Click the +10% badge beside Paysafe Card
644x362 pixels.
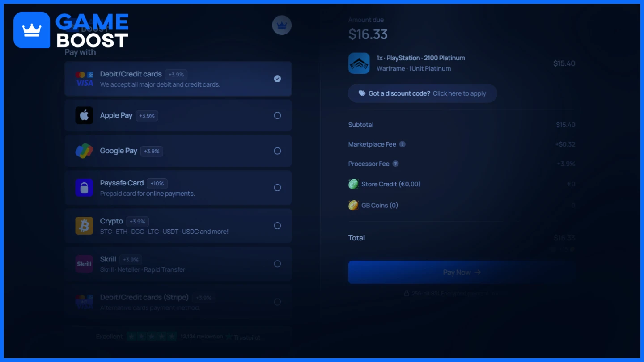(157, 183)
